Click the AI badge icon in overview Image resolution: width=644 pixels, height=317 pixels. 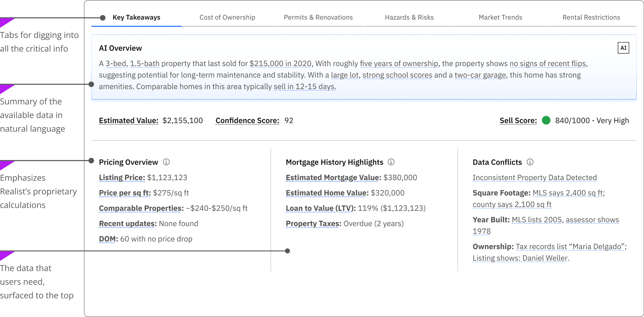[x=623, y=48]
